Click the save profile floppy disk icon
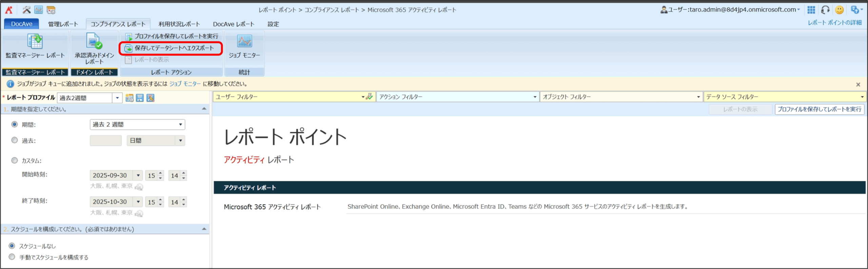Screen dimensions: 868x269 pos(140,98)
